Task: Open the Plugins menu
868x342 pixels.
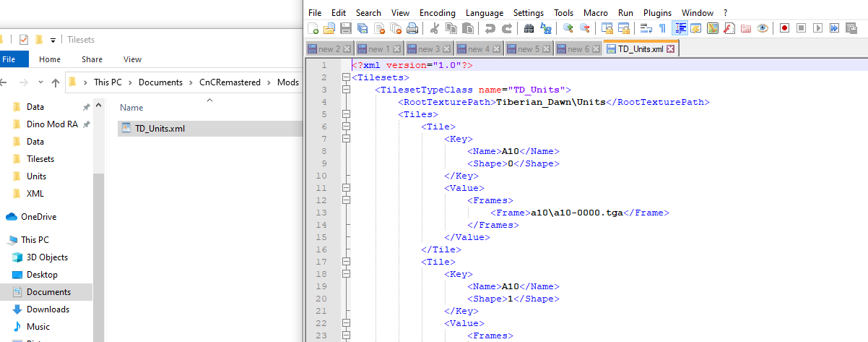Action: [657, 13]
